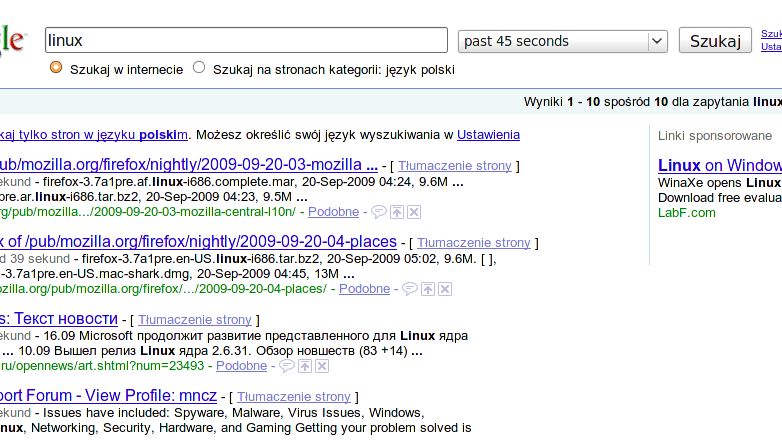
Task: Remove the 2009-09-20-04-places result
Action: point(445,289)
